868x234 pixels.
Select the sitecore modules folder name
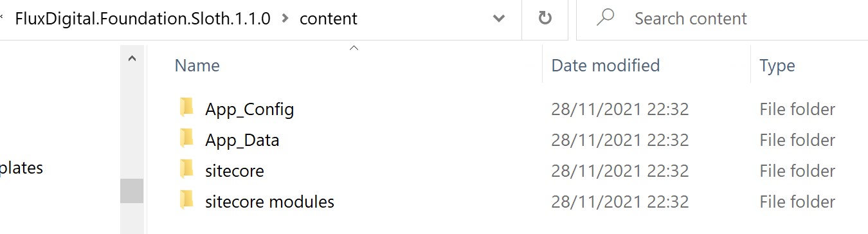click(x=269, y=201)
